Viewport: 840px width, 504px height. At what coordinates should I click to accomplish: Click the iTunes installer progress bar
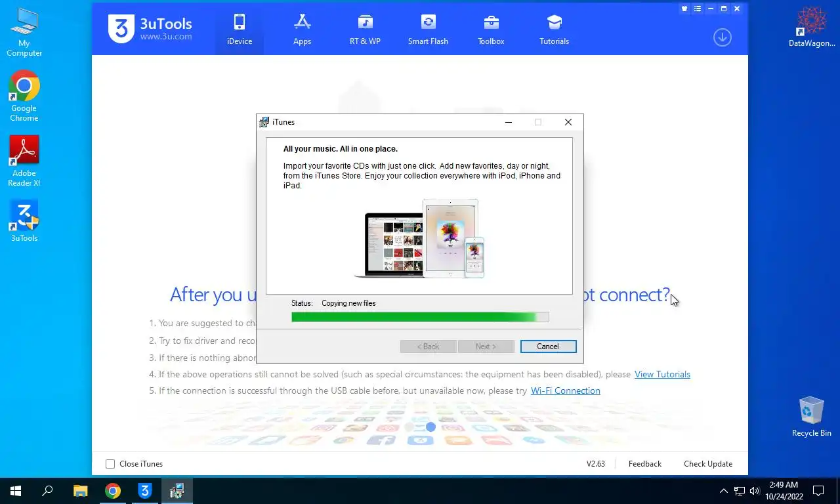[420, 317]
